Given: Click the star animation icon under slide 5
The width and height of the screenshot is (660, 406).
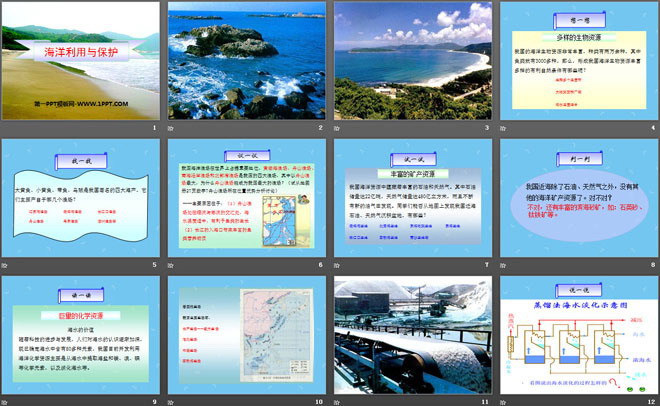Looking at the screenshot, I should [5, 264].
